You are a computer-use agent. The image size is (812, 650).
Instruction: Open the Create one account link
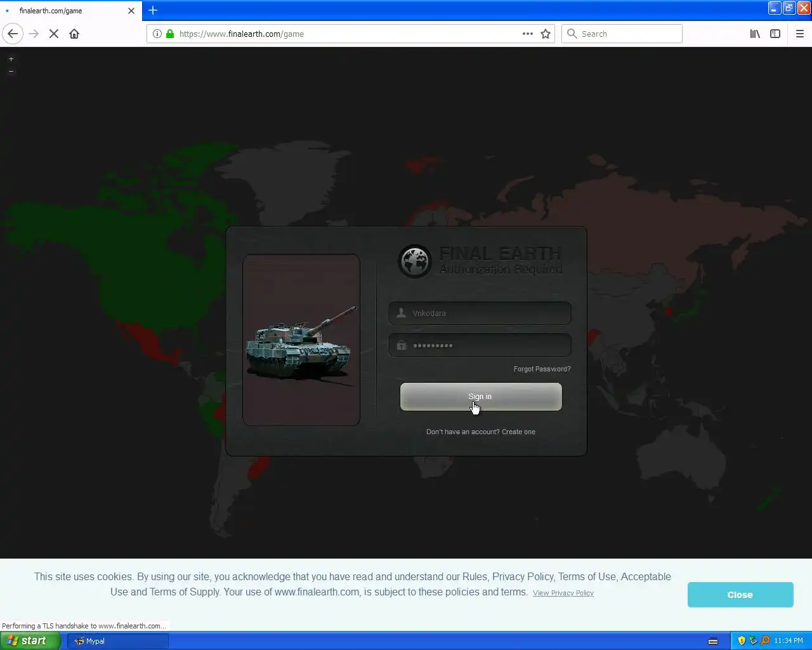tap(518, 432)
